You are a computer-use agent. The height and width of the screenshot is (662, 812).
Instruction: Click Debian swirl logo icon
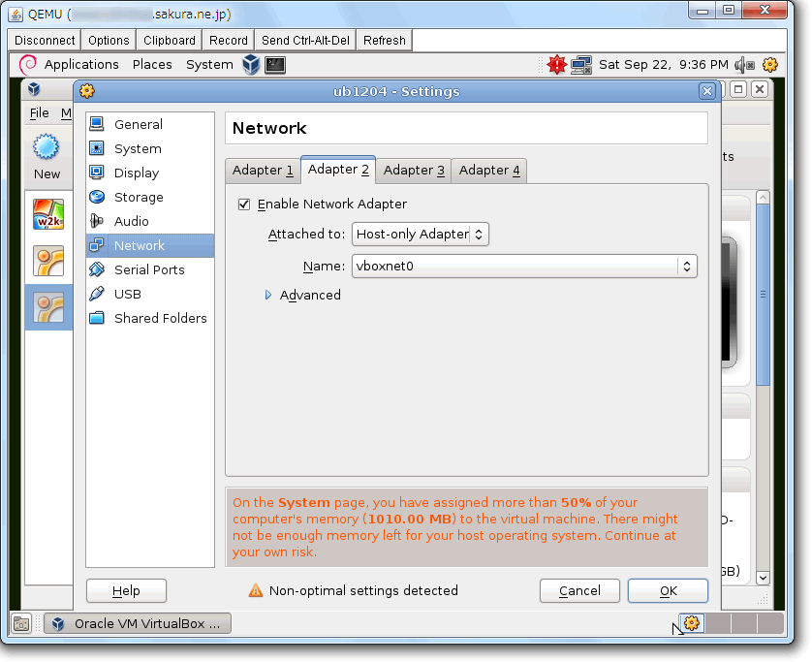27,64
